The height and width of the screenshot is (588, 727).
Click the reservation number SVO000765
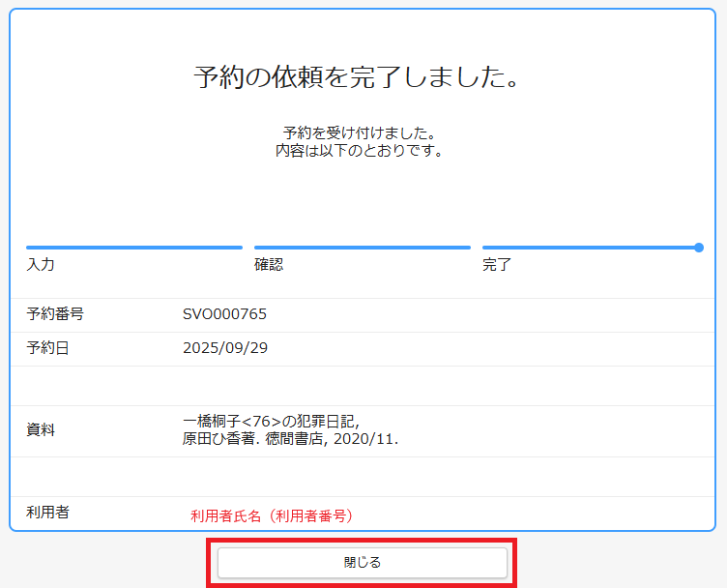pyautogui.click(x=224, y=313)
